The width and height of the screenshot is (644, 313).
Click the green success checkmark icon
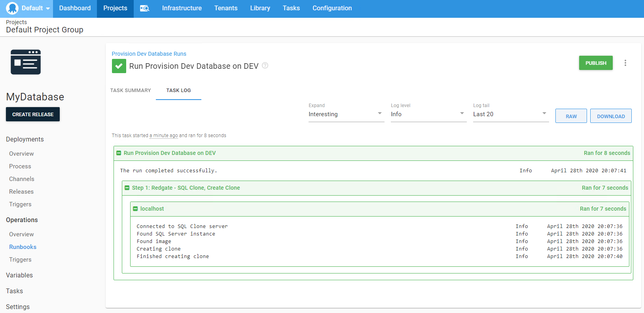(x=119, y=66)
